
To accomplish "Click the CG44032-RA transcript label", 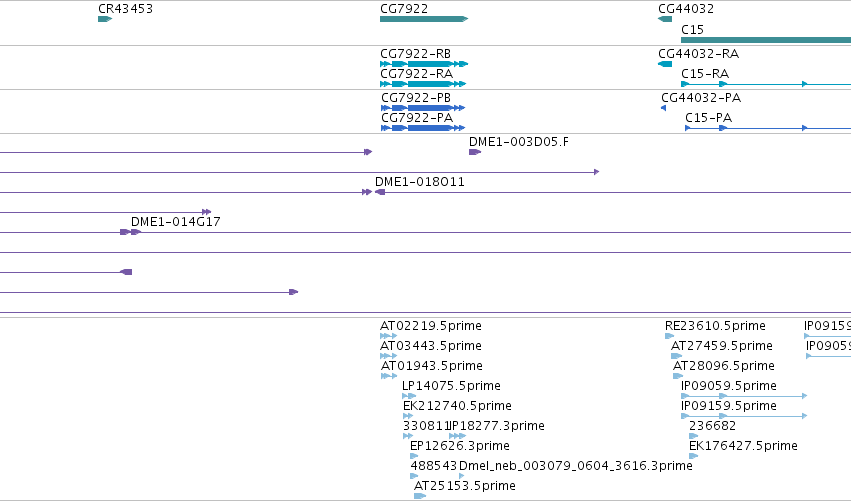I will (698, 54).
